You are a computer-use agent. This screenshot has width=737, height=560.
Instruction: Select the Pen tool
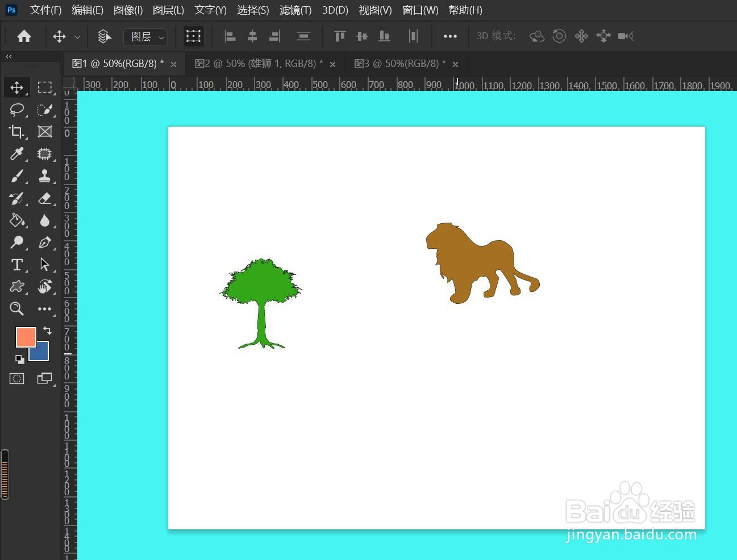45,243
